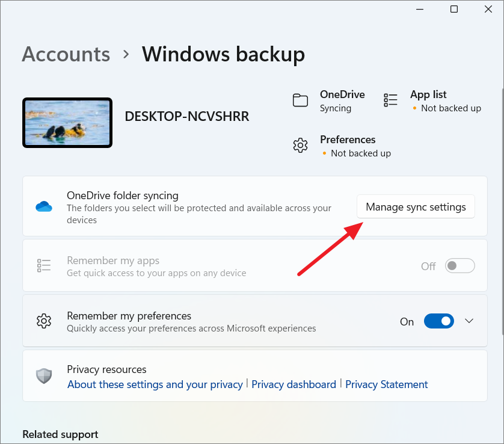The width and height of the screenshot is (504, 444).
Task: Click the DESKTOP-NCVSHRR device name
Action: tap(187, 116)
